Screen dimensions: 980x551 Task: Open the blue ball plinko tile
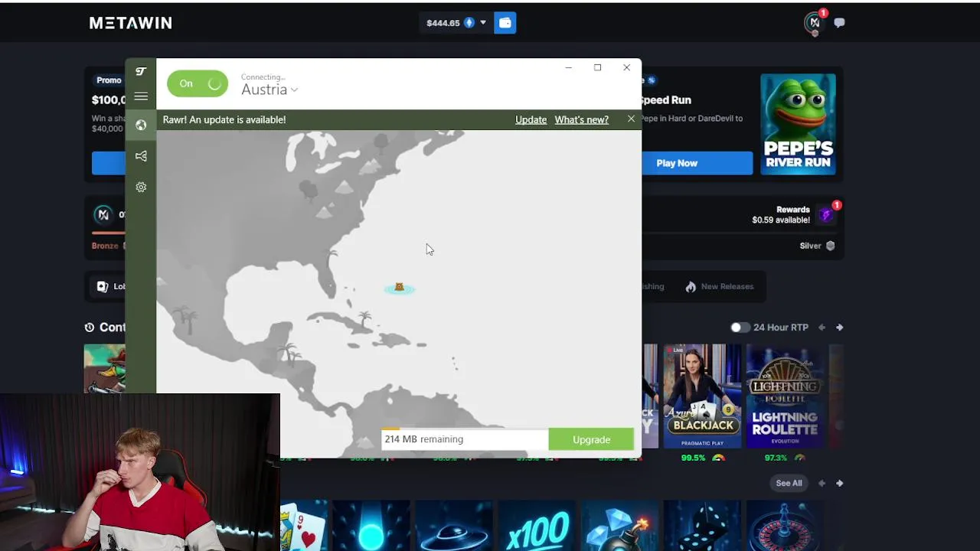coord(371,527)
